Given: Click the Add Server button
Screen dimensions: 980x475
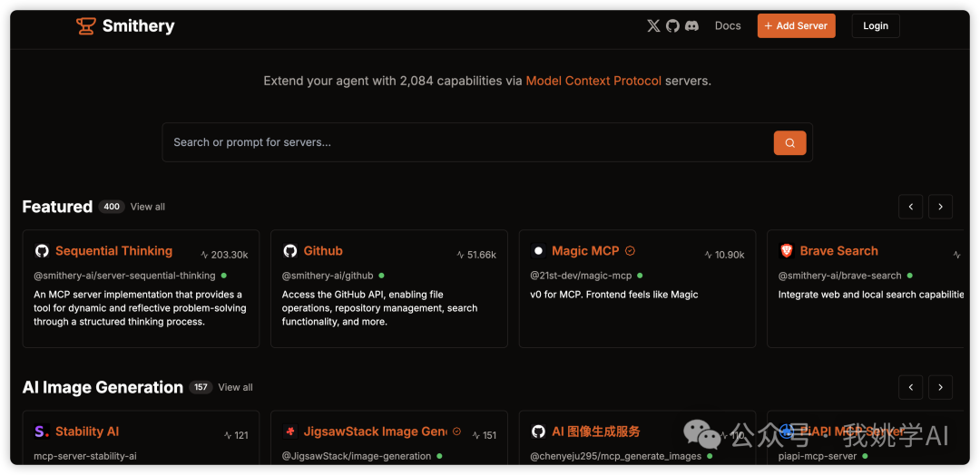Looking at the screenshot, I should click(797, 25).
